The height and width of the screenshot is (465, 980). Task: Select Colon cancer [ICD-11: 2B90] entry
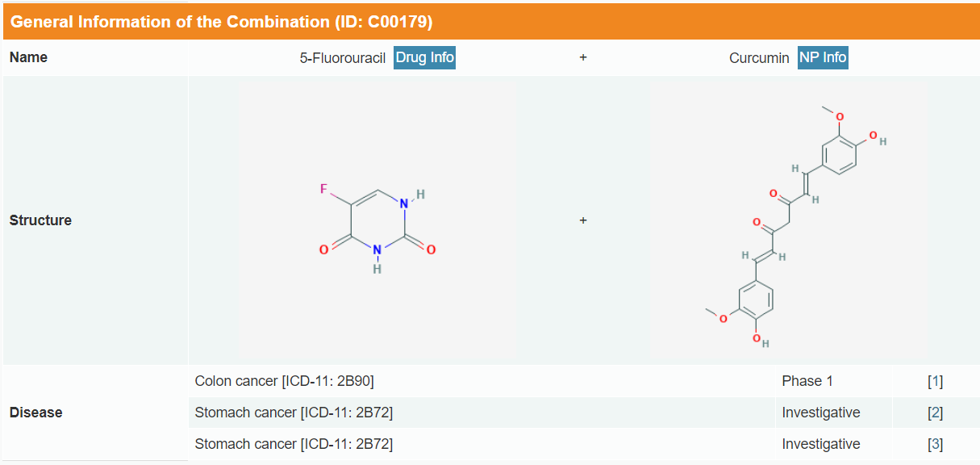pos(284,381)
